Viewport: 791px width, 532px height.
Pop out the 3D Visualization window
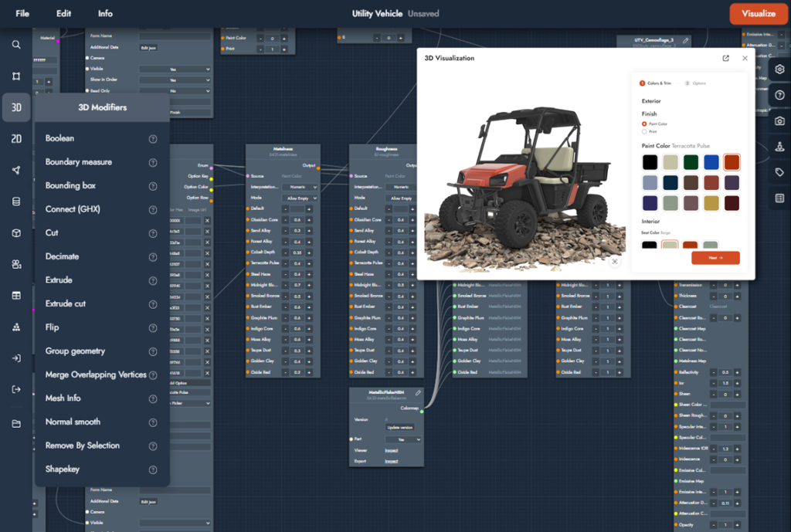[x=725, y=59]
